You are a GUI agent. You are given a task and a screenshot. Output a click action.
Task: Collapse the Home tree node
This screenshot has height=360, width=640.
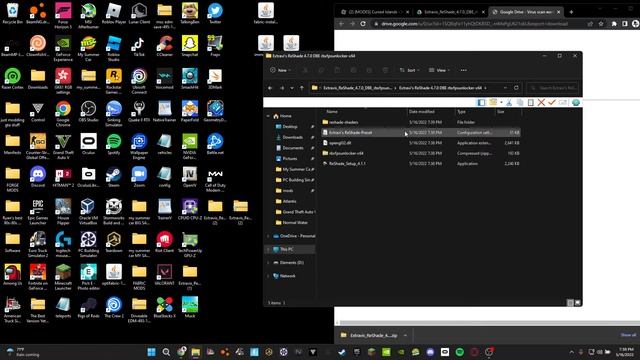[268, 116]
